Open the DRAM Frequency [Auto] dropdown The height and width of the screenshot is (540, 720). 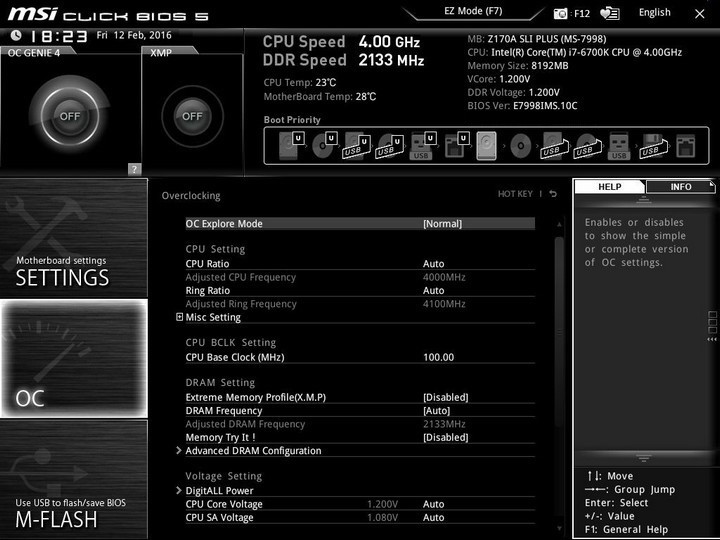tap(437, 411)
